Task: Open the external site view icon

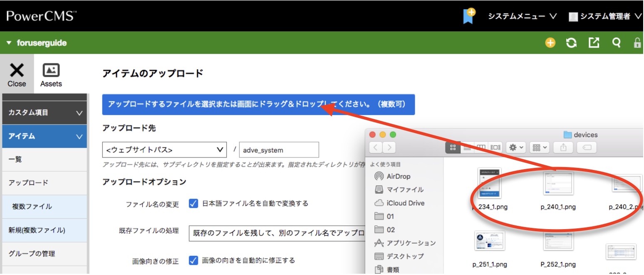Action: (x=594, y=43)
